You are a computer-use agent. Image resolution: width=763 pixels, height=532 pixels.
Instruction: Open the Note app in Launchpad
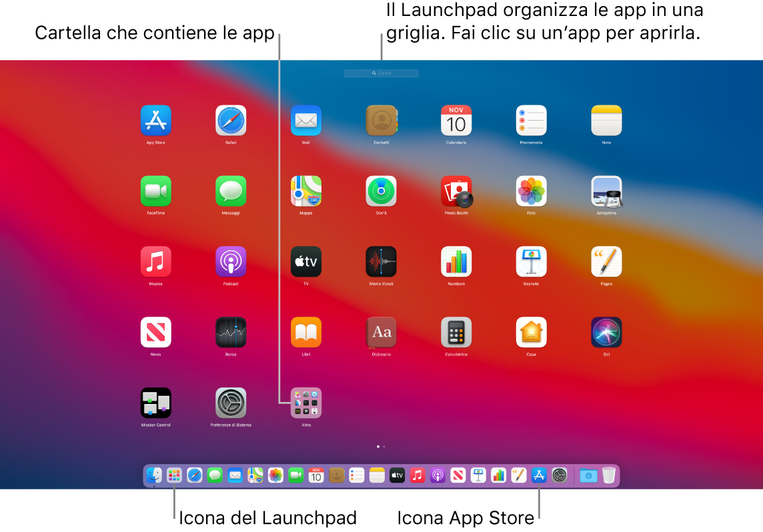[606, 120]
